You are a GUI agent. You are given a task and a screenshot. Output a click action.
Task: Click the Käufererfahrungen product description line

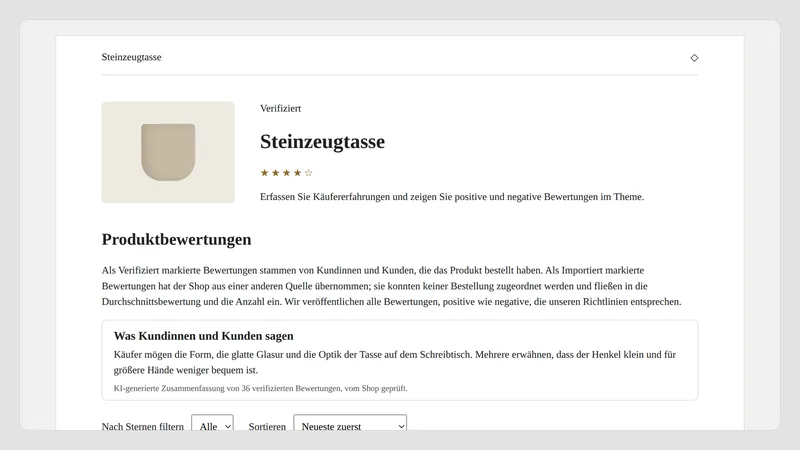(452, 197)
